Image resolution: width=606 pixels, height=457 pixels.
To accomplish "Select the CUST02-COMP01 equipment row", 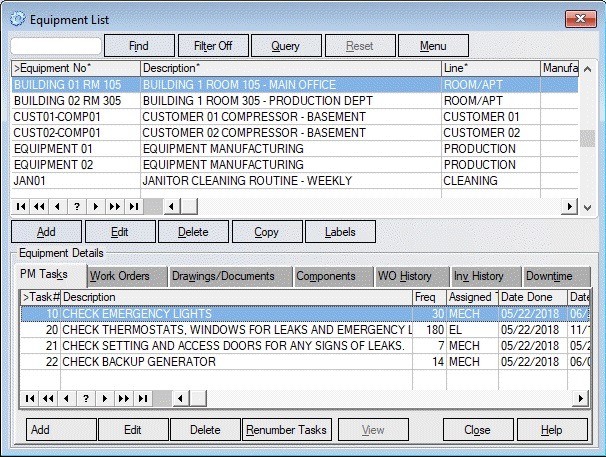I will 295,133.
